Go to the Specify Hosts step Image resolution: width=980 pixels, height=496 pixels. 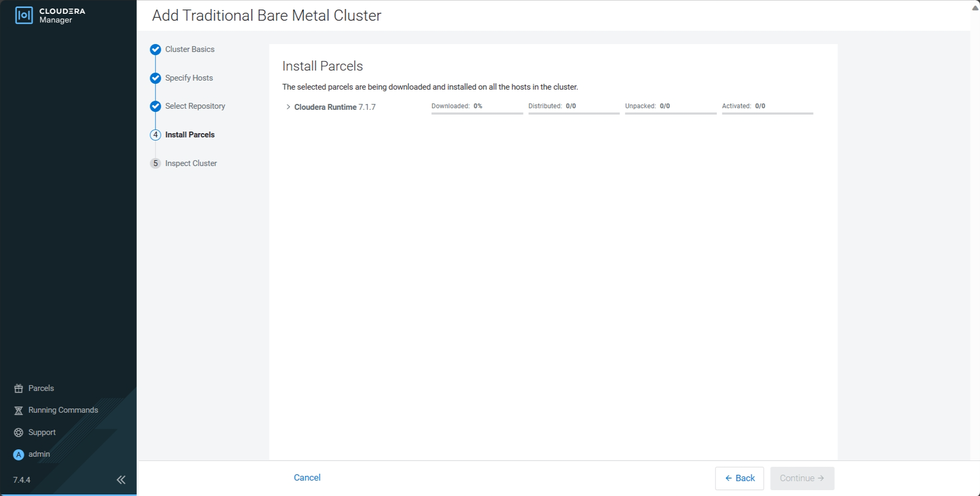tap(189, 78)
